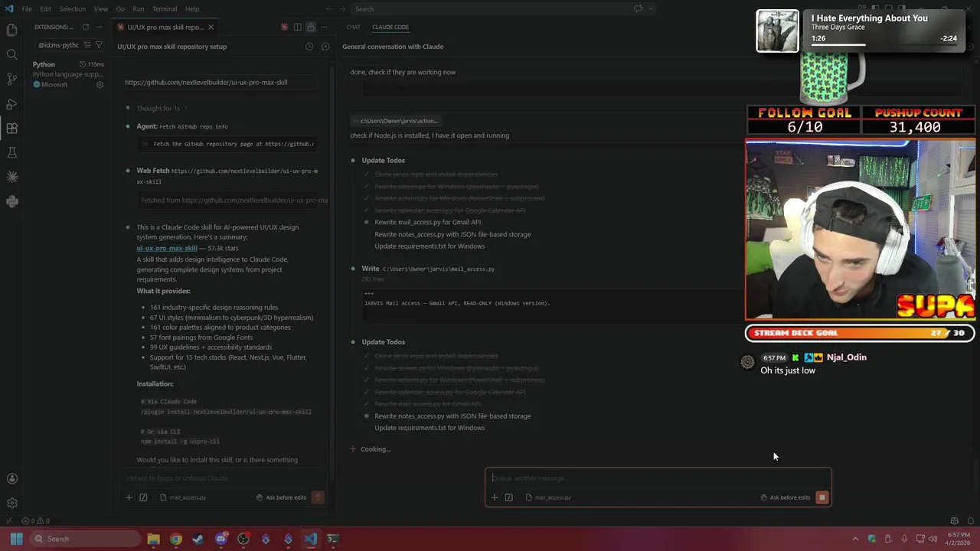Open the Extensions view in activity bar
This screenshot has height=551, width=980.
pyautogui.click(x=11, y=128)
